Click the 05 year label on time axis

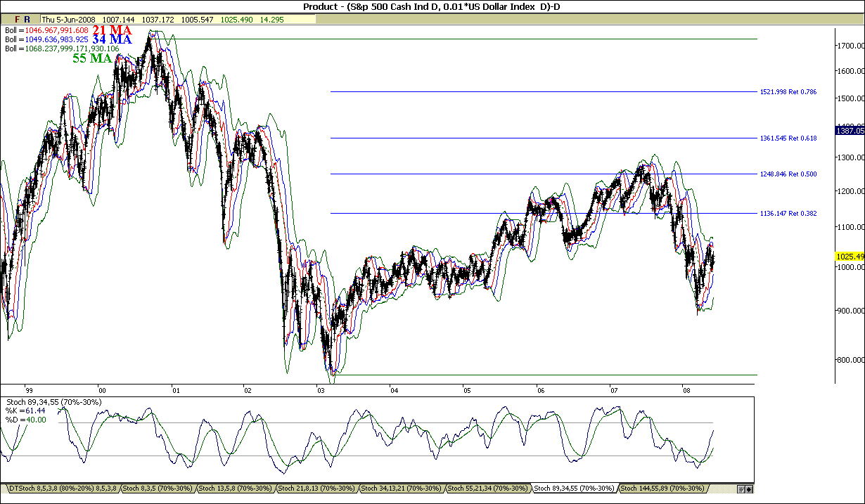pos(466,390)
